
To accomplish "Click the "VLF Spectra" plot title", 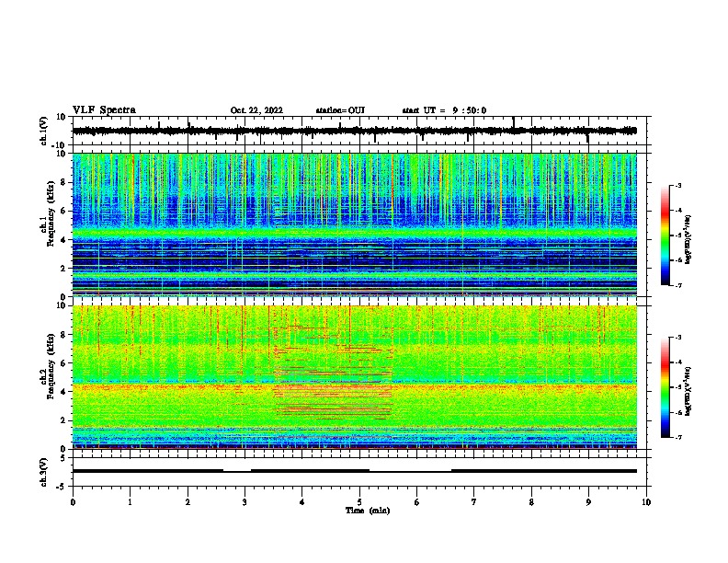I will [x=104, y=110].
